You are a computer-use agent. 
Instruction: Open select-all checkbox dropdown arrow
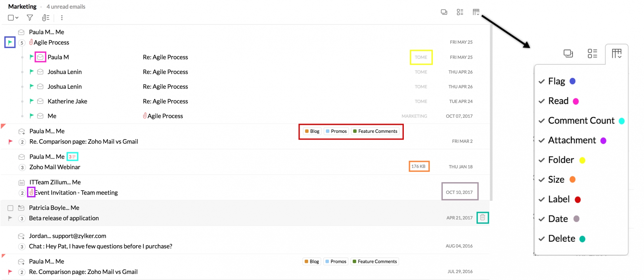coord(17,18)
